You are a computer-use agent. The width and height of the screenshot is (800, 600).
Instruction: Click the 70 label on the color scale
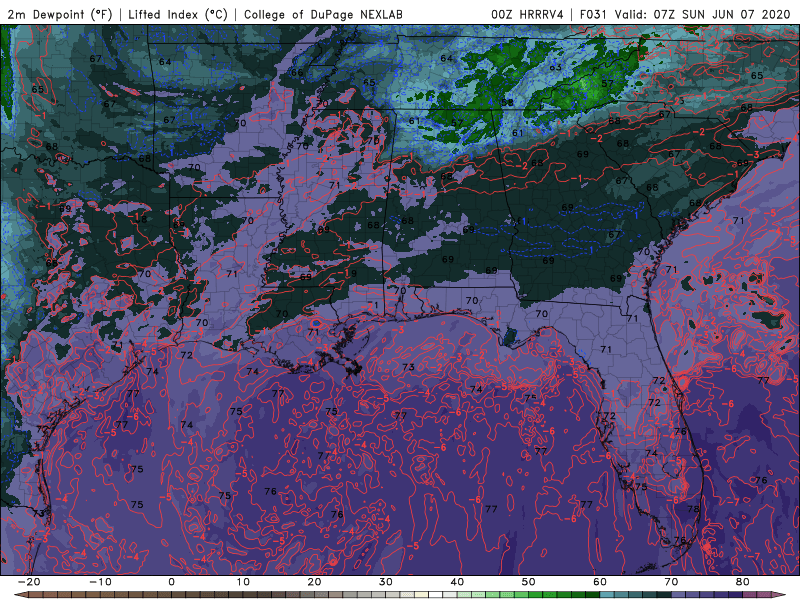[x=671, y=582]
